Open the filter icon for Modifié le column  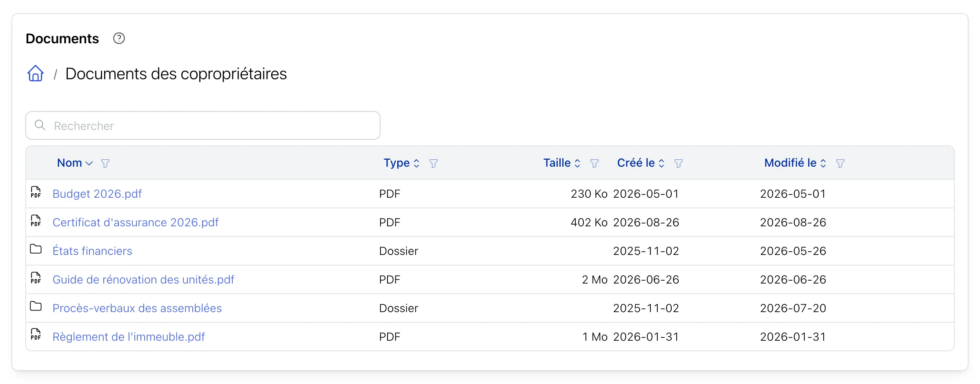pyautogui.click(x=840, y=163)
